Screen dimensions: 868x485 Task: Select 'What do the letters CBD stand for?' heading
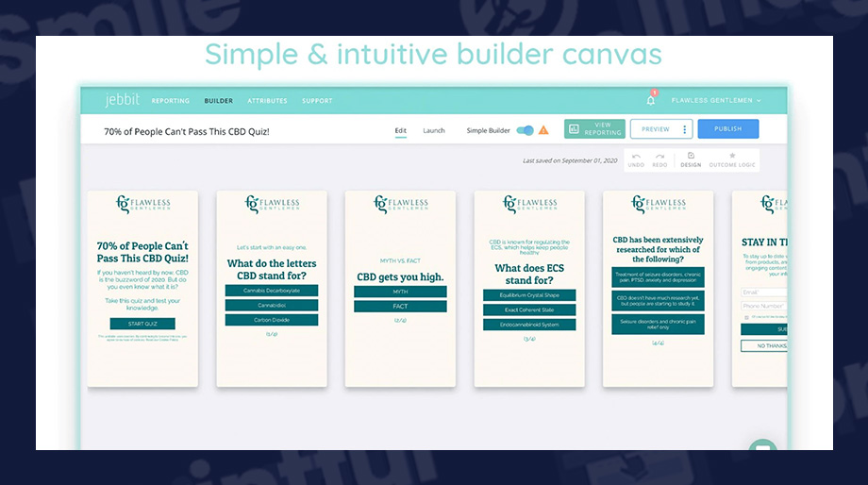(x=272, y=270)
